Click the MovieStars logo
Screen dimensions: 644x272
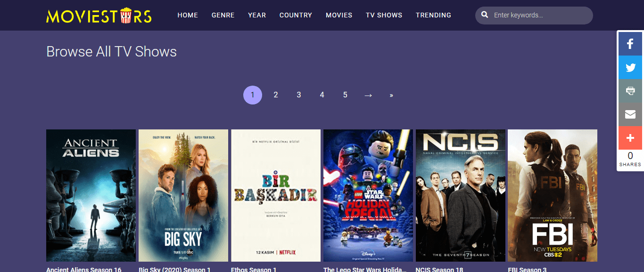(x=99, y=16)
